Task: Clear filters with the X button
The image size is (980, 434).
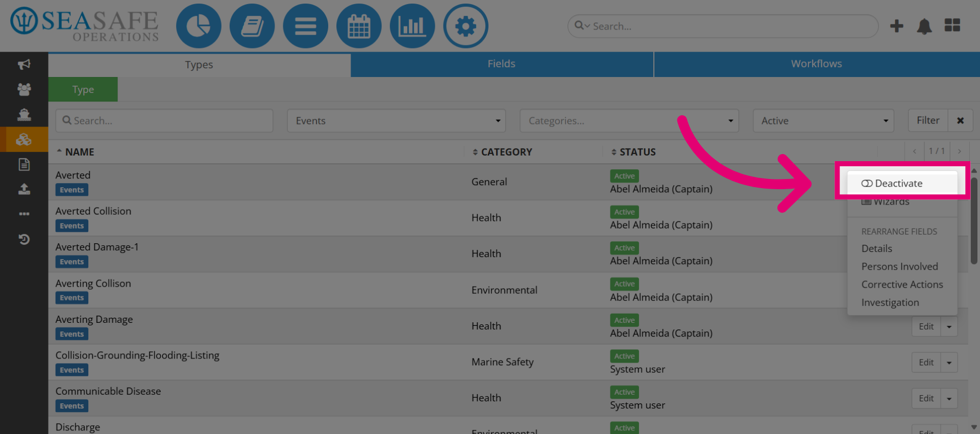Action: (960, 121)
